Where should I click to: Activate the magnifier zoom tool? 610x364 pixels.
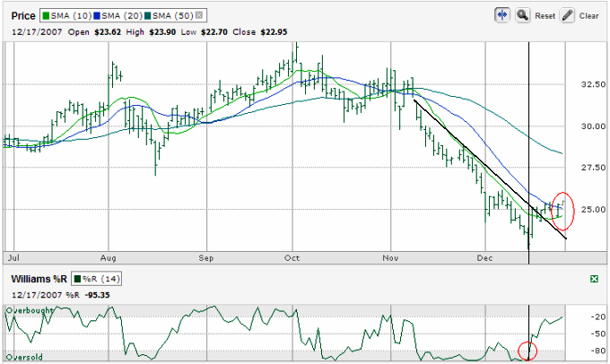point(522,15)
